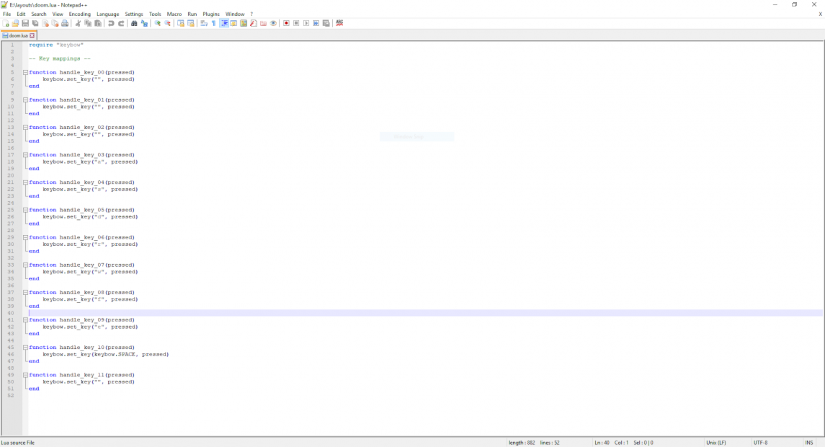
Task: Open the Search menu
Action: pos(38,14)
